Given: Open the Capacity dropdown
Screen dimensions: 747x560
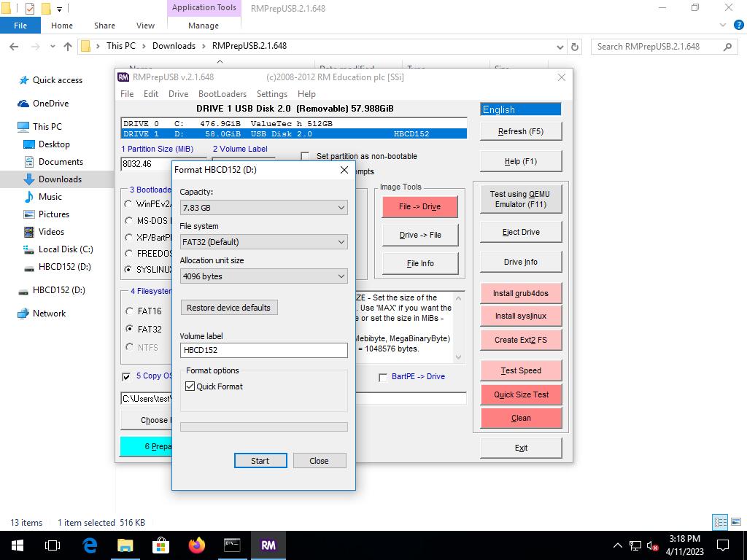Looking at the screenshot, I should (x=263, y=208).
